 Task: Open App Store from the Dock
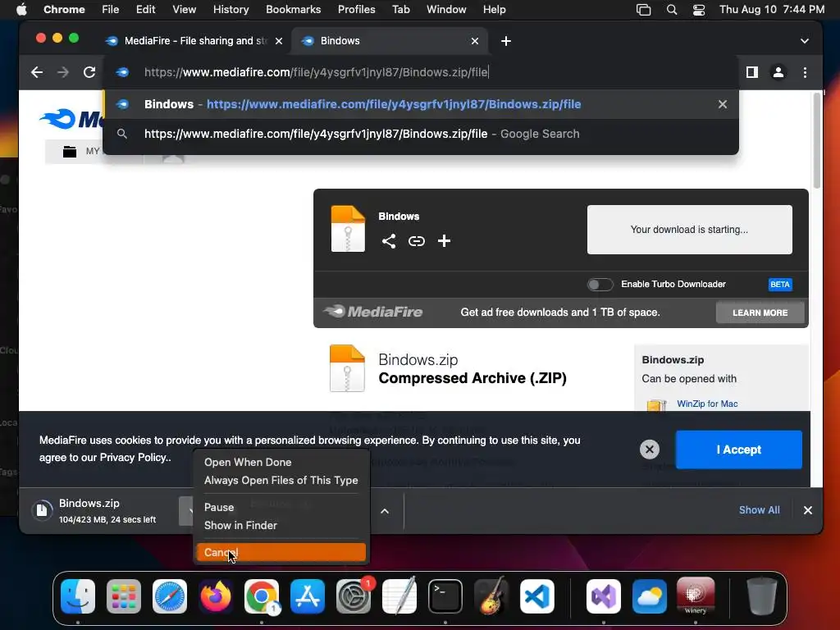point(308,596)
